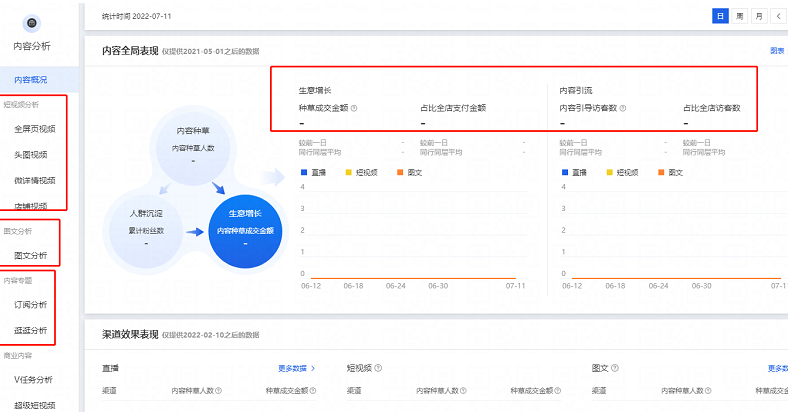The height and width of the screenshot is (413, 798).
Task: Click the blue 生意增长 circle in the diagram
Action: pyautogui.click(x=245, y=231)
